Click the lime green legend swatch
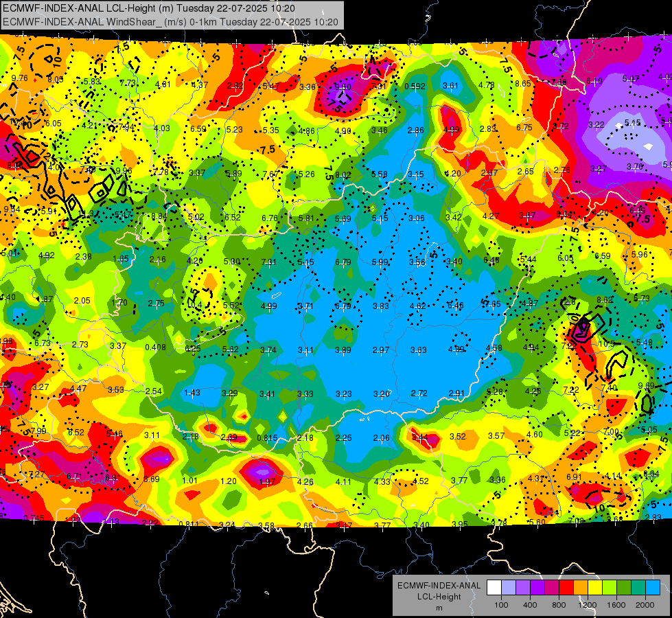This screenshot has height=618, width=672. pos(610,588)
